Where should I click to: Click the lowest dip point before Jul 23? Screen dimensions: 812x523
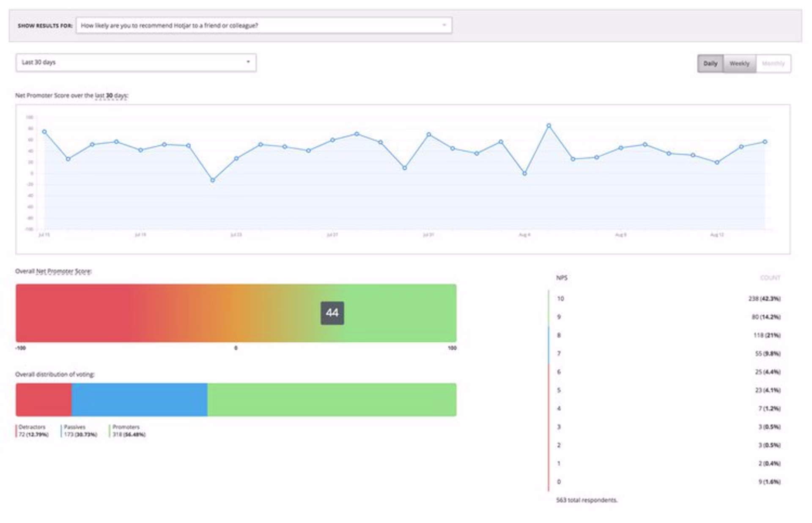213,180
